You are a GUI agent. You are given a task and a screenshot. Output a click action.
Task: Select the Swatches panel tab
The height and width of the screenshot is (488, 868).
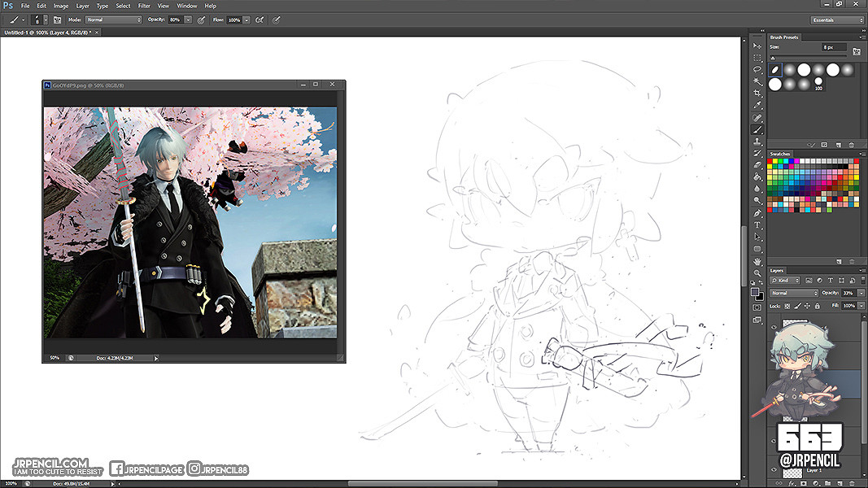tap(780, 154)
